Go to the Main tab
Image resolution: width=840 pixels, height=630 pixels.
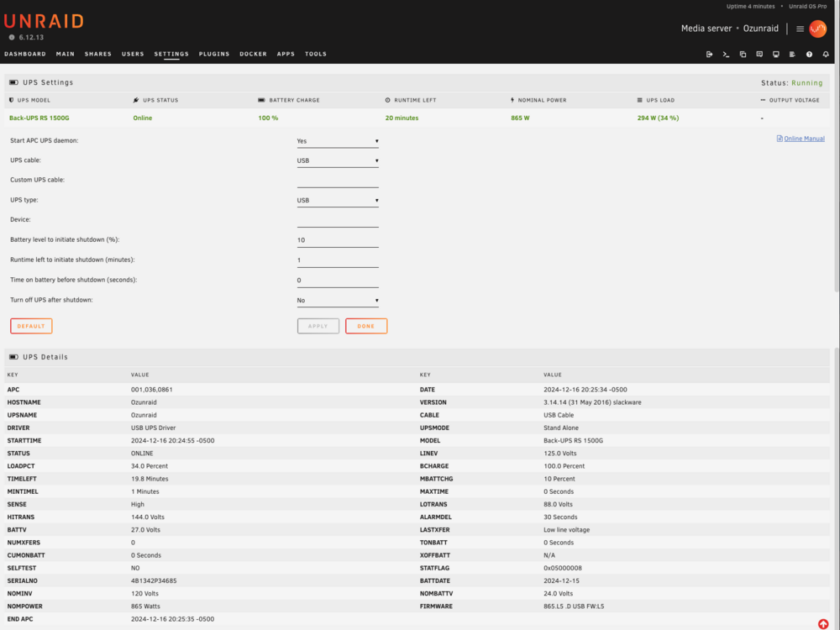[x=66, y=54]
